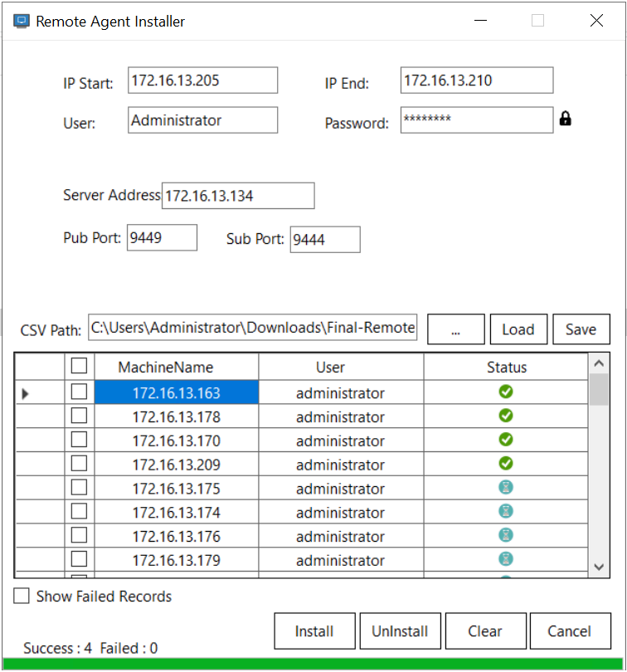
Task: Click the Remote Agent Installer title icon
Action: (x=21, y=21)
